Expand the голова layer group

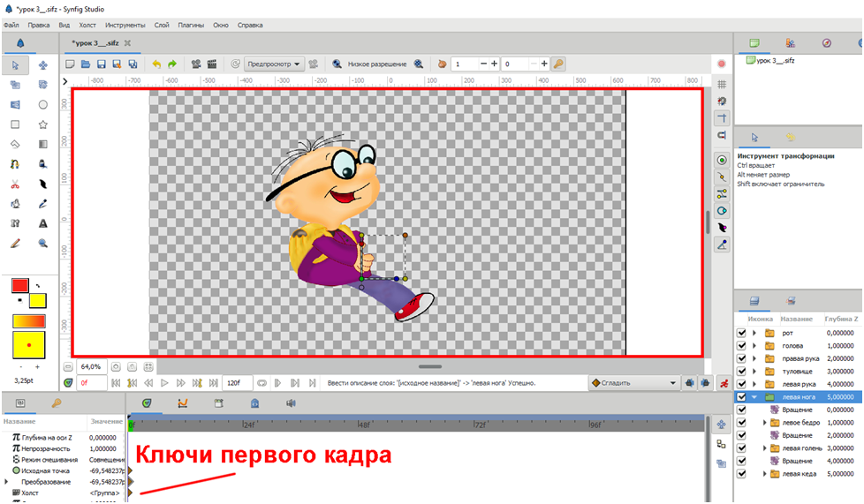pyautogui.click(x=754, y=346)
